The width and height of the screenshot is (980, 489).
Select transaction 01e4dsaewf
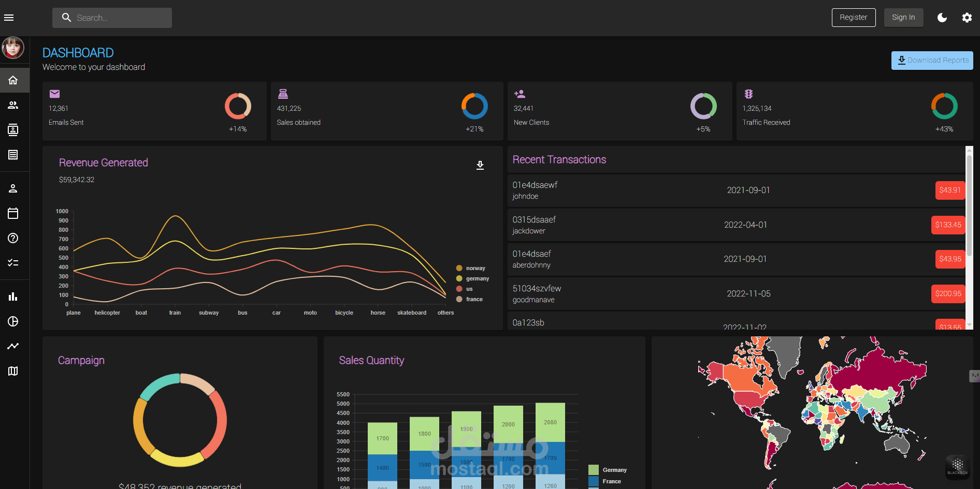coord(535,185)
